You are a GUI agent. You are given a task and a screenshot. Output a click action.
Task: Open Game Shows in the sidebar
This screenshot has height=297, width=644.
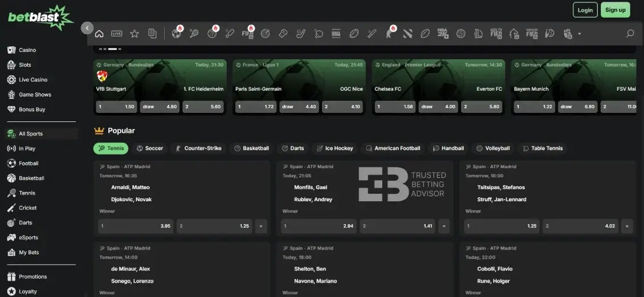[x=35, y=95]
